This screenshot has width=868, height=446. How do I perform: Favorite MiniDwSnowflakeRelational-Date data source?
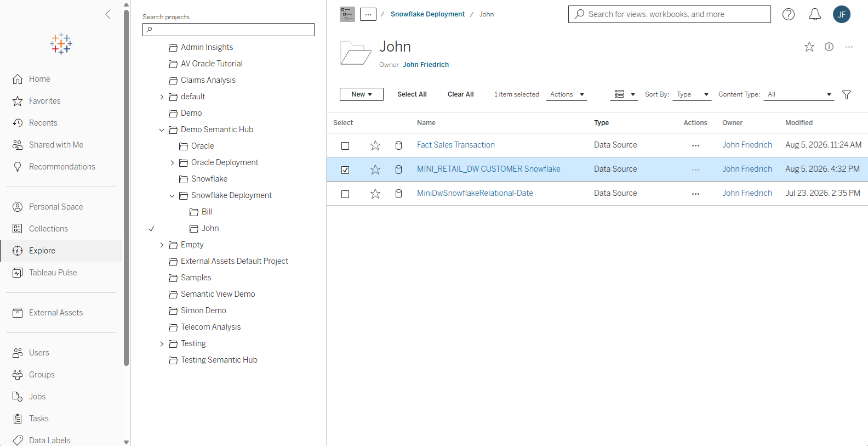(x=375, y=194)
